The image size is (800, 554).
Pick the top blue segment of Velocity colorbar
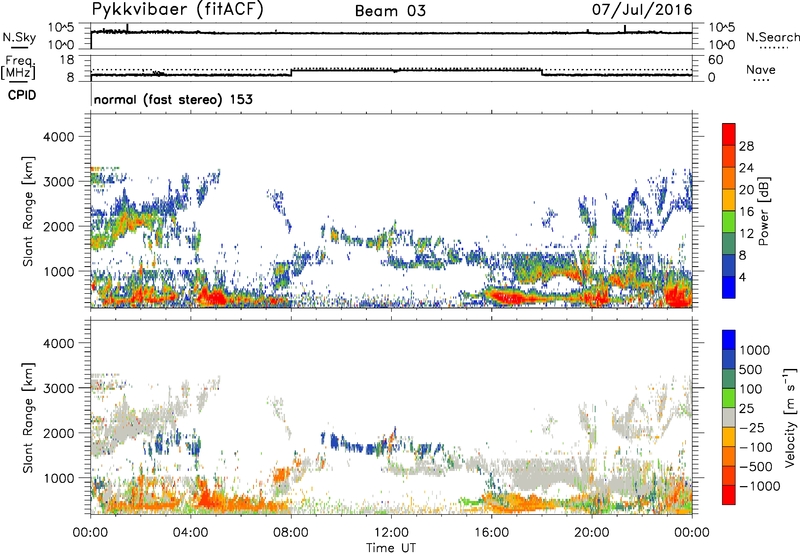pos(729,340)
